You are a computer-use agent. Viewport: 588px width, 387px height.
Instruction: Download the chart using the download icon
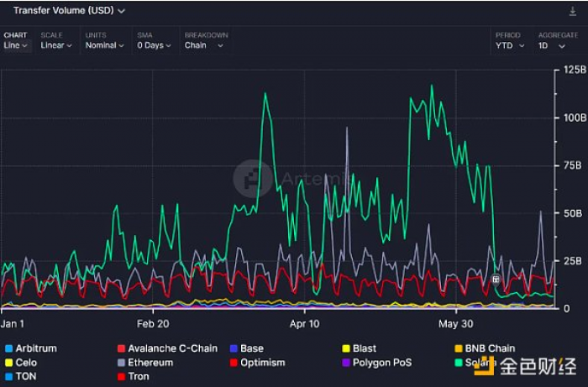pos(573,11)
